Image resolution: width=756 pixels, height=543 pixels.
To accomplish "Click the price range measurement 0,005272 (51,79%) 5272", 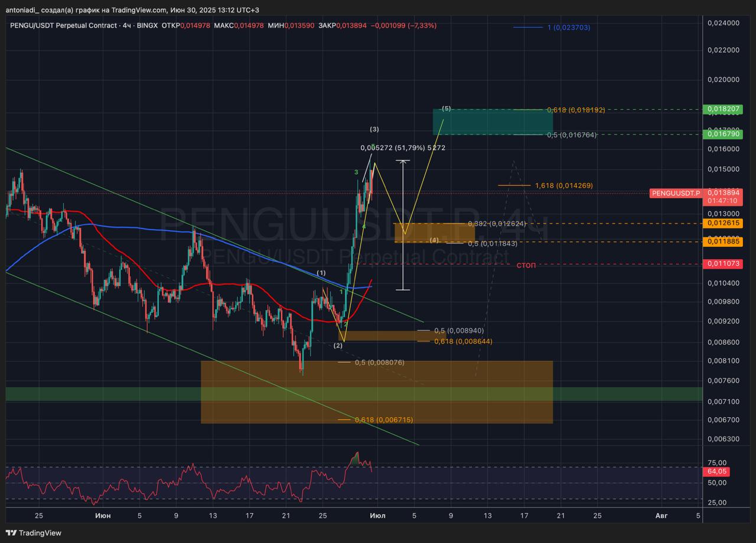I will point(403,148).
